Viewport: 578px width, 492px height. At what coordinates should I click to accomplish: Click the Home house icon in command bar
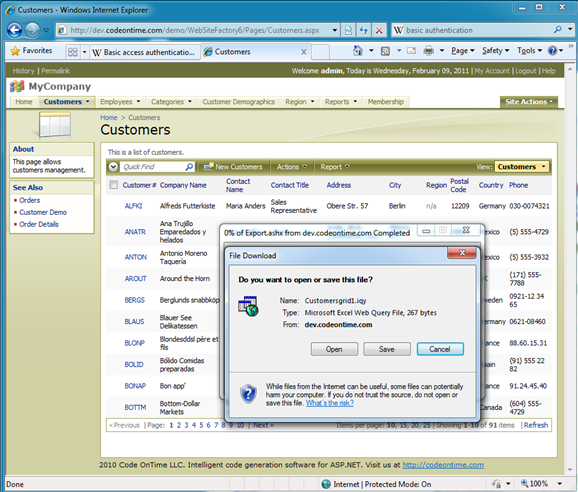point(358,50)
